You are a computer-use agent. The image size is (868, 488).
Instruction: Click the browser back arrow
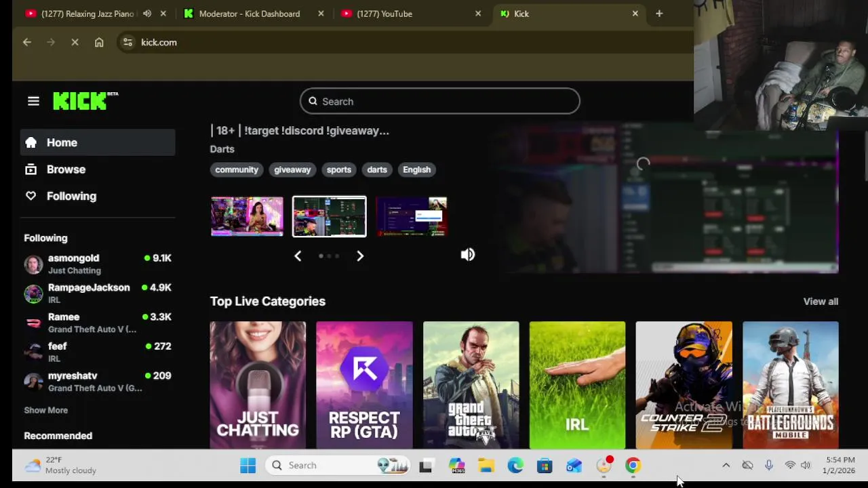coord(27,42)
